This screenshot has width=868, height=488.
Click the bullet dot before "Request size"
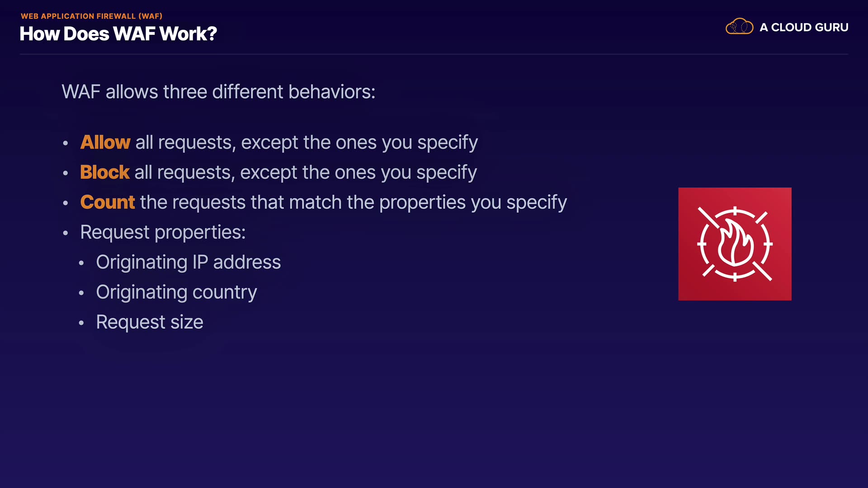[81, 323]
